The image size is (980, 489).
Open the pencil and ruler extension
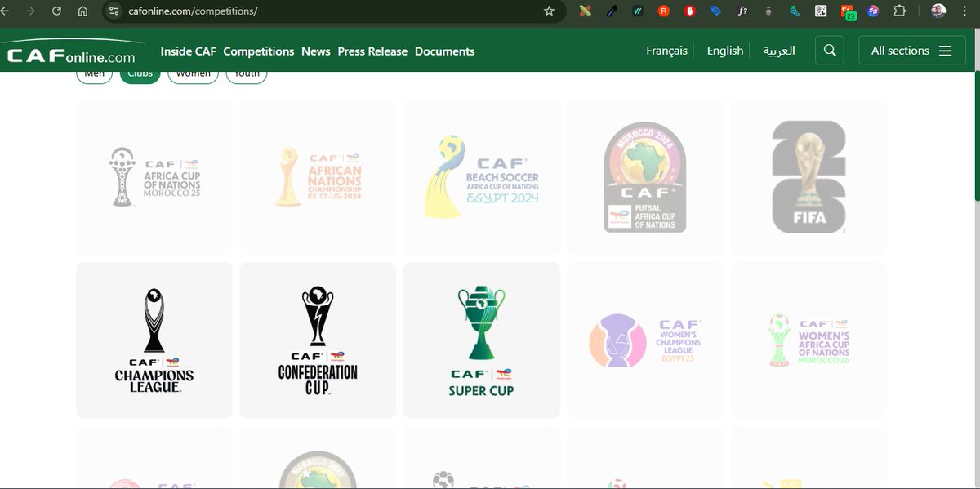[x=586, y=11]
